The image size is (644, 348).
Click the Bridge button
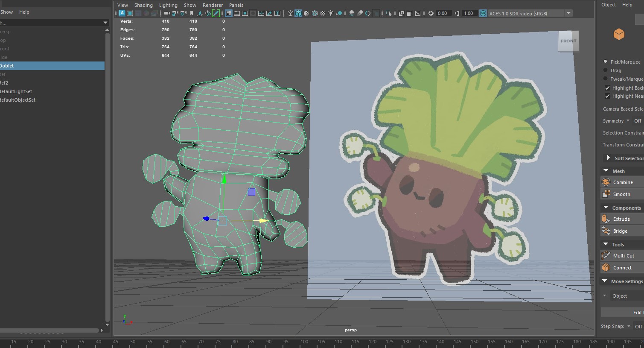620,231
